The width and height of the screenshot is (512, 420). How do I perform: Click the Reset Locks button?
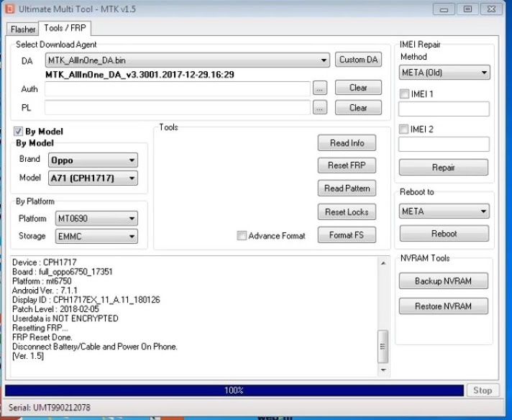click(347, 212)
